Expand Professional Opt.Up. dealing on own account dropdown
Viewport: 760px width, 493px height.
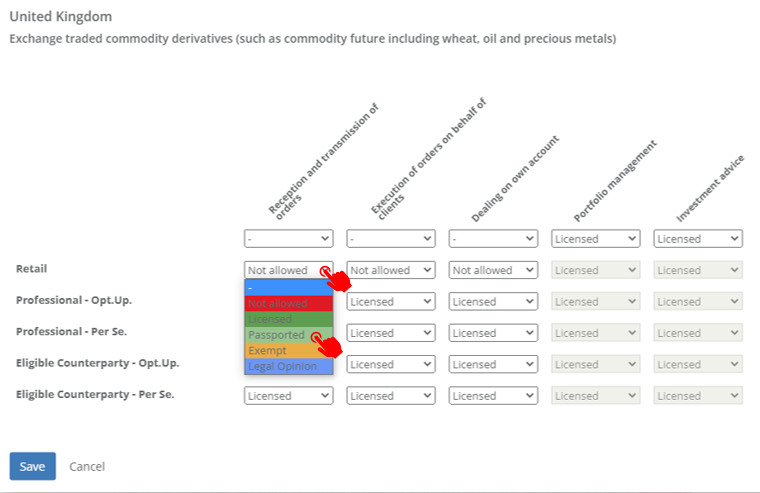pos(493,302)
